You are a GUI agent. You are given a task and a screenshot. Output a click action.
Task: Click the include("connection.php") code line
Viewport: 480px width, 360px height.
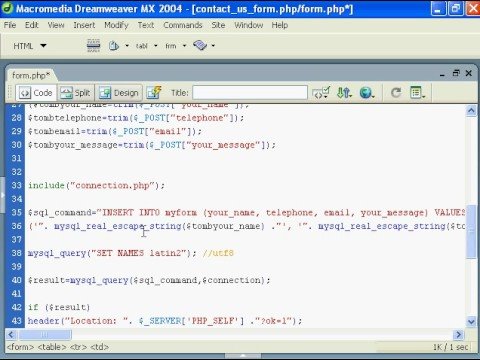click(96, 185)
